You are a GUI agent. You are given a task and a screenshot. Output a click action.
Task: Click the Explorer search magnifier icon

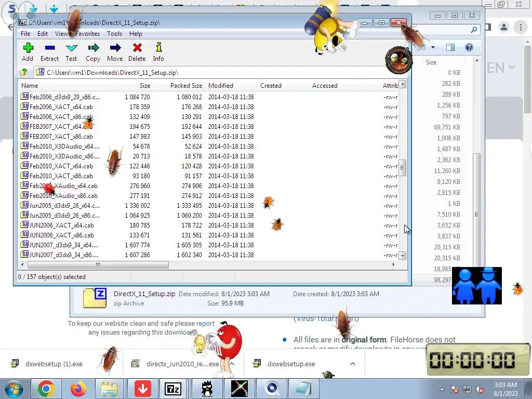tap(474, 30)
